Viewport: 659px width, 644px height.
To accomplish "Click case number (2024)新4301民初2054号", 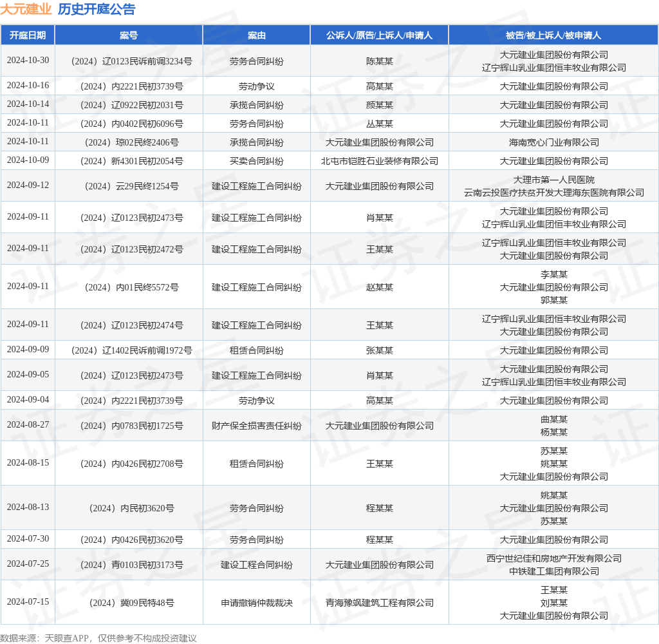I will 131,162.
